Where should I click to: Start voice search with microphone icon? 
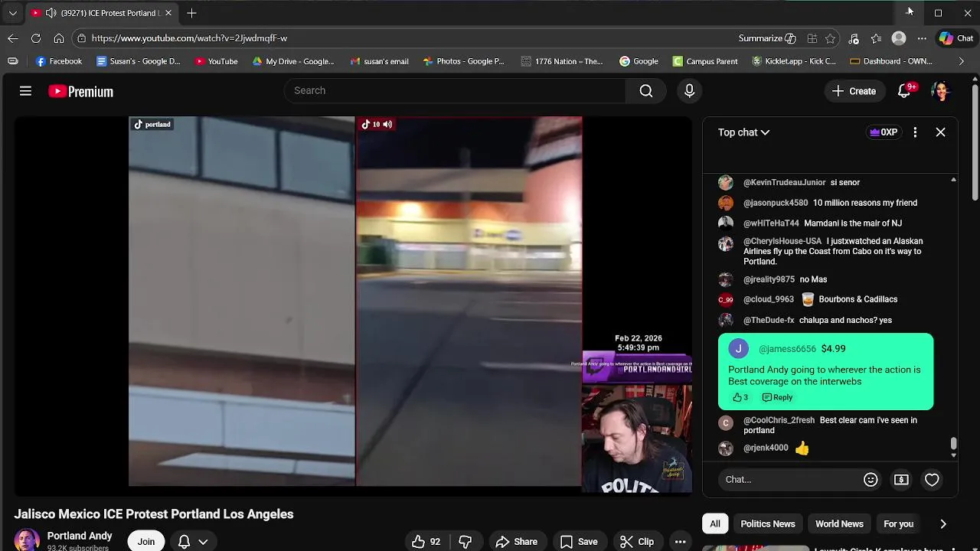tap(689, 90)
